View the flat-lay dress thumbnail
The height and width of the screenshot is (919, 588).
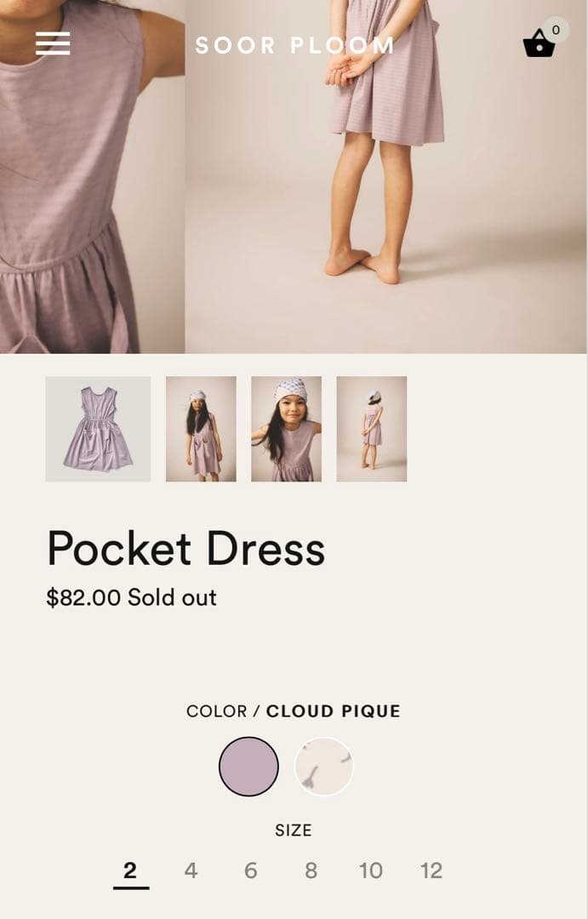[98, 429]
